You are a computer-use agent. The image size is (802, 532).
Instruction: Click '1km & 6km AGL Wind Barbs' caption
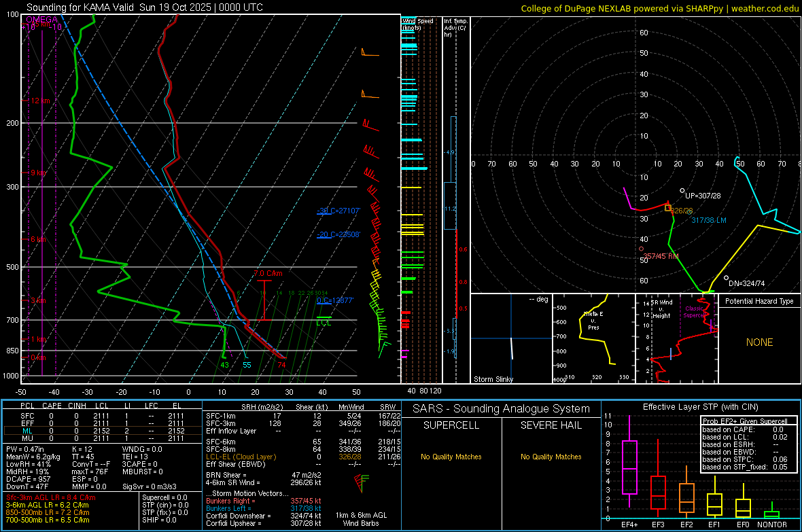coord(361,519)
